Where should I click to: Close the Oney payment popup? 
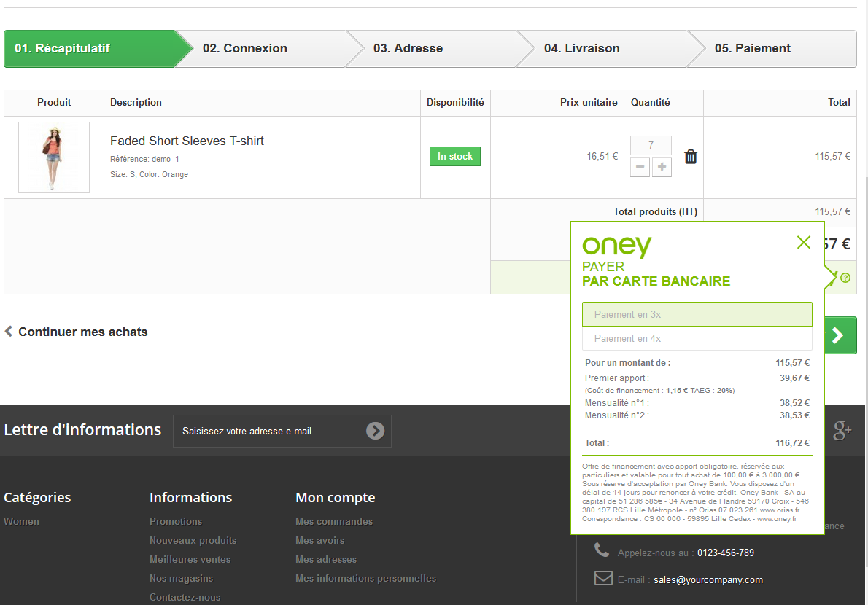[x=803, y=242]
